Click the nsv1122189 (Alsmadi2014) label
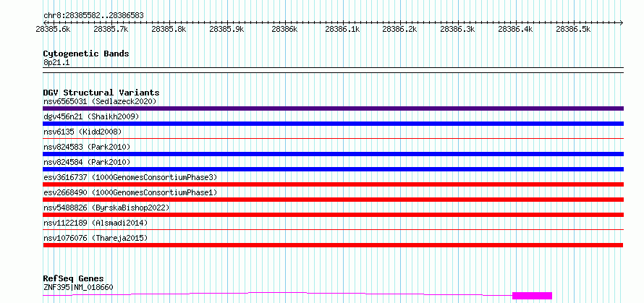This screenshot has width=644, height=303. pos(96,223)
